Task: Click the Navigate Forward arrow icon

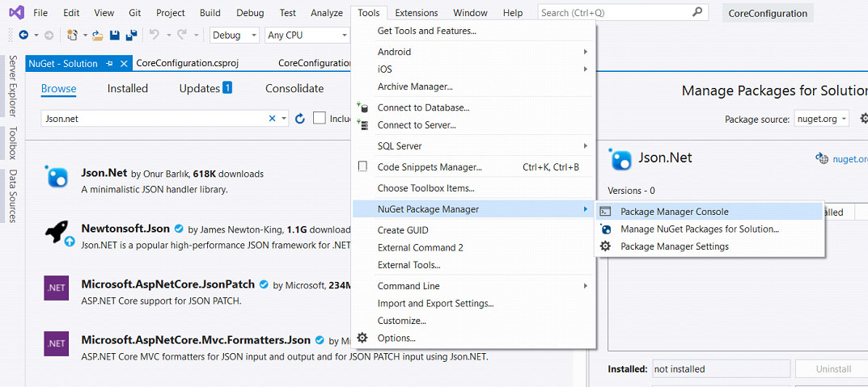Action: [x=49, y=36]
